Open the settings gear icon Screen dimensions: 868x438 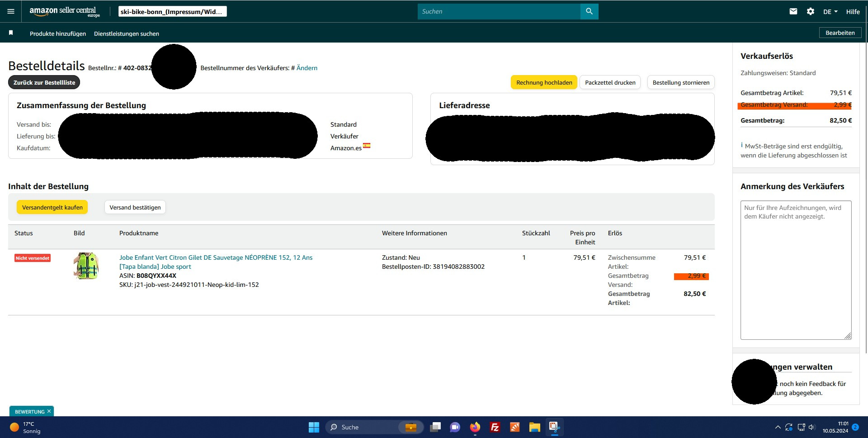pyautogui.click(x=811, y=11)
